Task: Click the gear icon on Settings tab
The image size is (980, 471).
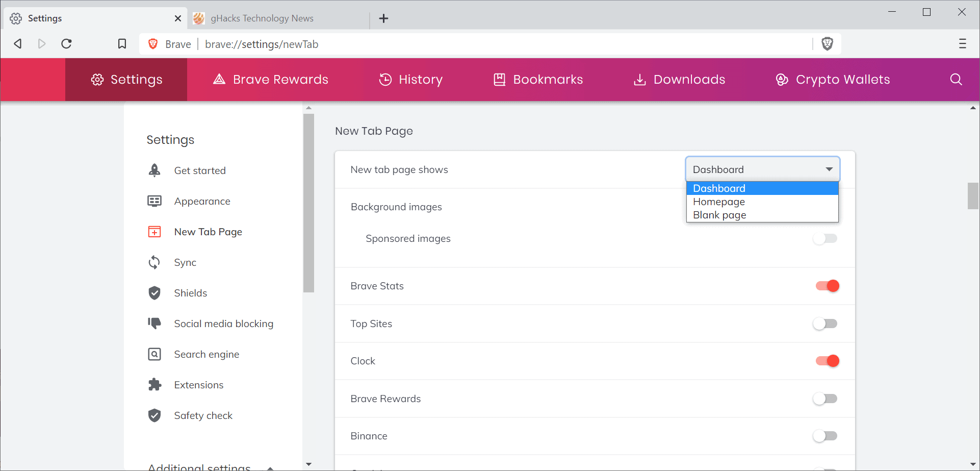Action: click(16, 18)
